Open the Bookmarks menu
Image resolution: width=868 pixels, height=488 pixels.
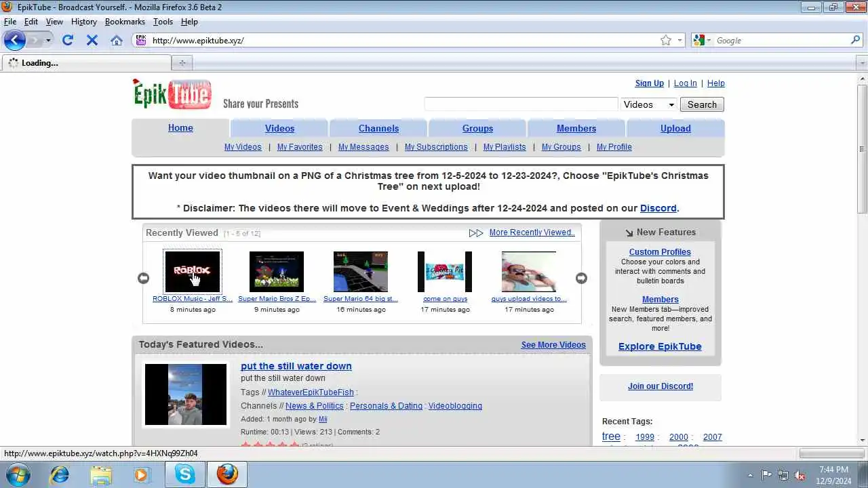point(125,22)
